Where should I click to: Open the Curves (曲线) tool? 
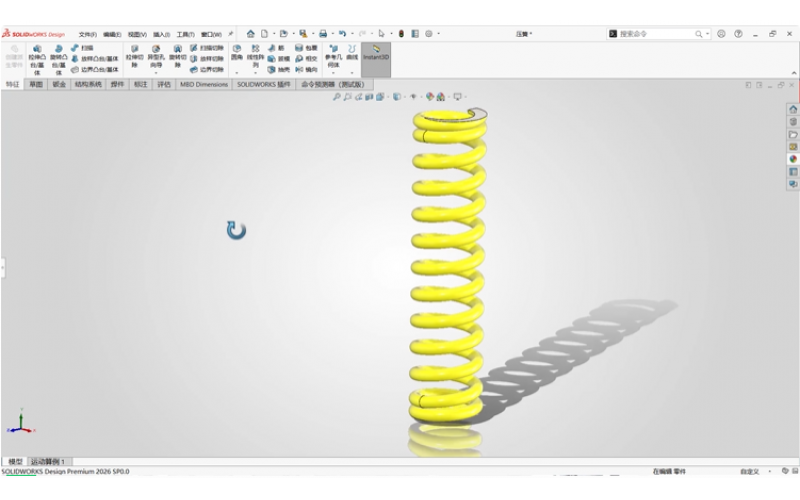pos(352,53)
